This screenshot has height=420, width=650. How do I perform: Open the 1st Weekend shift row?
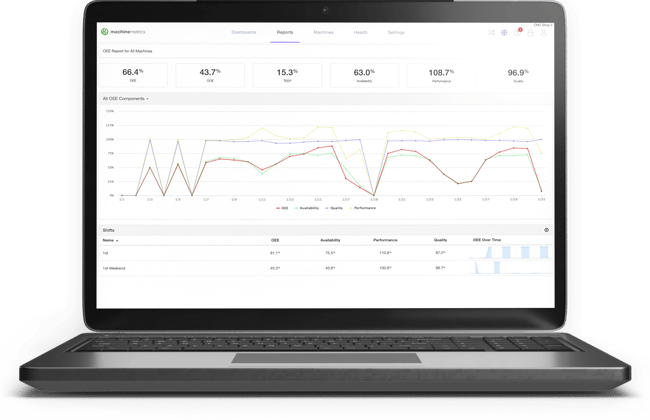326,268
